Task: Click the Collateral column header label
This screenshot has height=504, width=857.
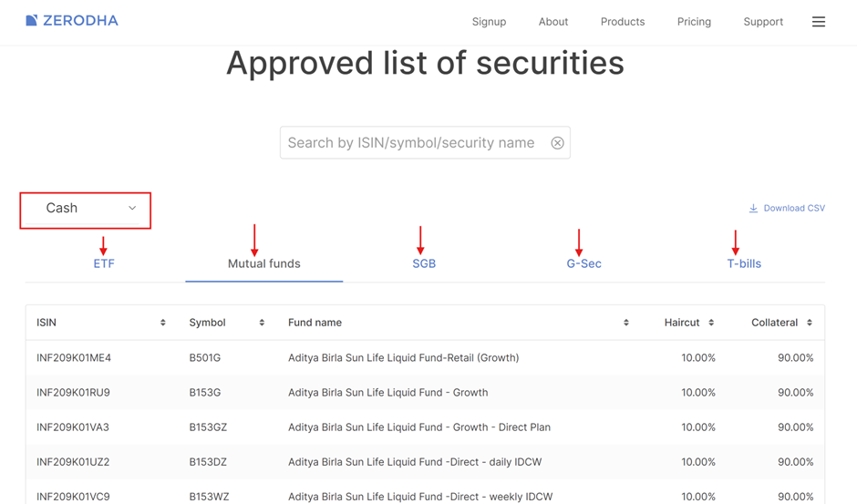Action: click(x=774, y=323)
